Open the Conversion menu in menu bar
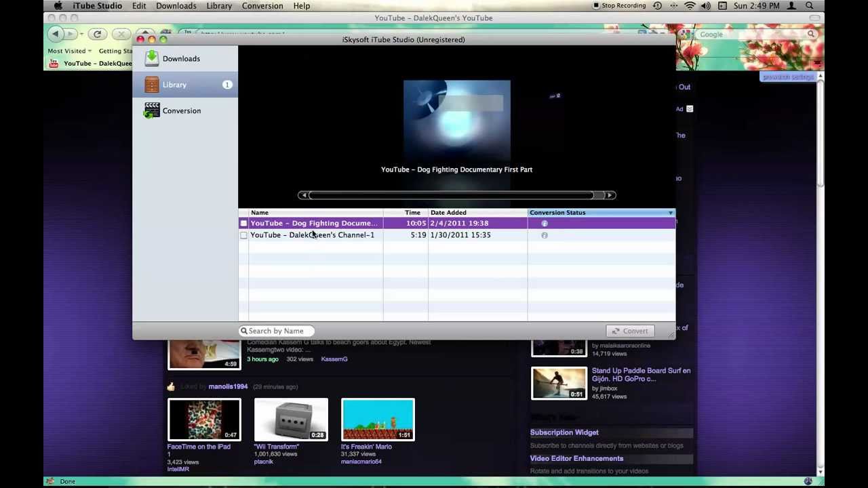 point(262,5)
